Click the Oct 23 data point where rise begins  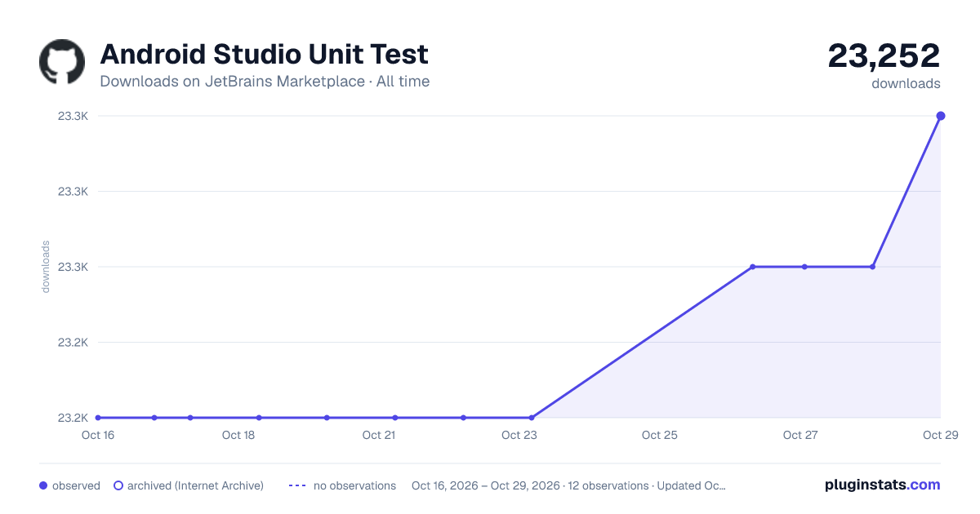pos(532,418)
